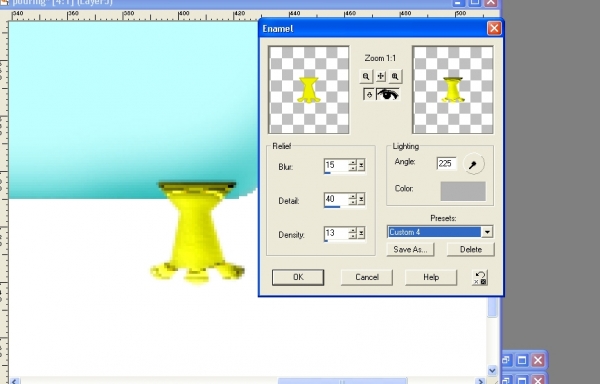Expand the Blur slider popup arrow
Image resolution: width=600 pixels, height=384 pixels.
[361, 165]
